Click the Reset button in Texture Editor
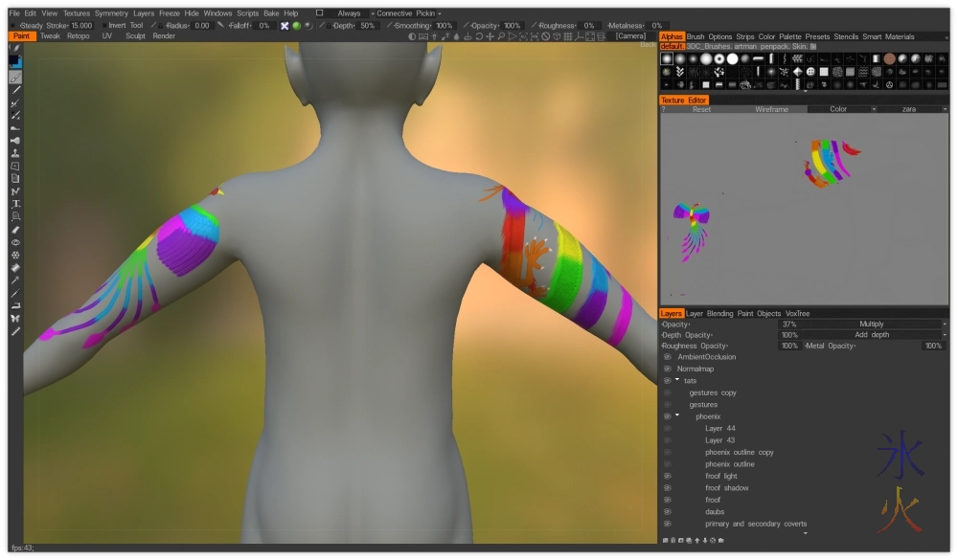Screen dimensions: 958x560 coord(701,109)
